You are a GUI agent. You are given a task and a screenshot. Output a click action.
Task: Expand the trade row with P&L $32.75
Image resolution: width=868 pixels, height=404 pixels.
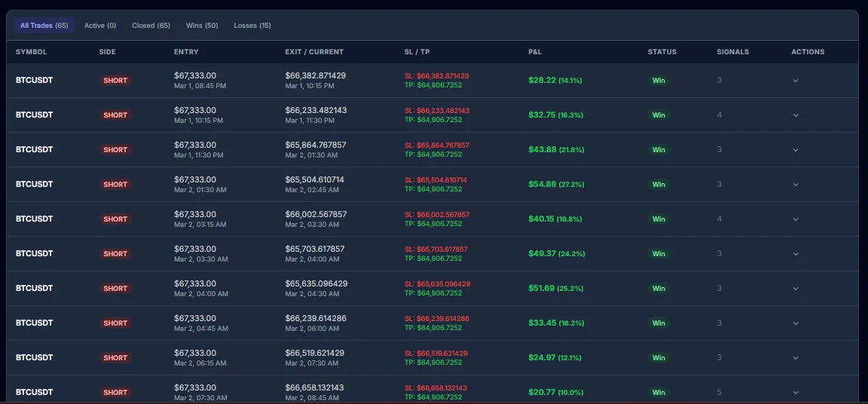coord(796,115)
